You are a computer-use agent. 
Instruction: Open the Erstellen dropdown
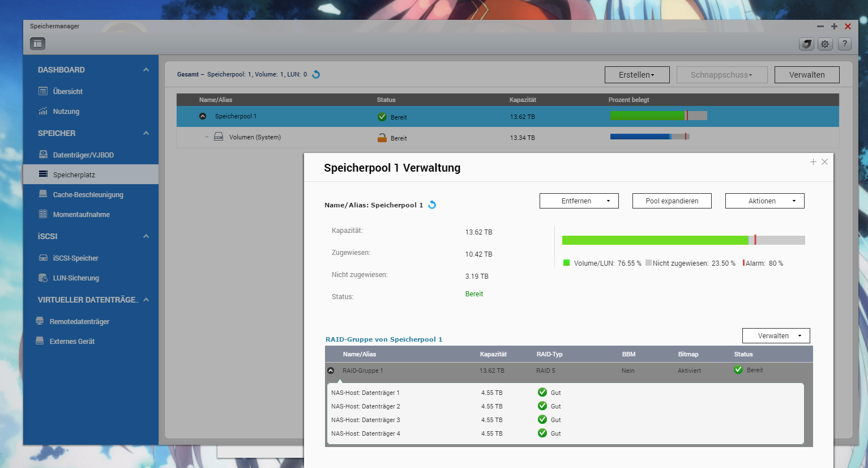[637, 75]
